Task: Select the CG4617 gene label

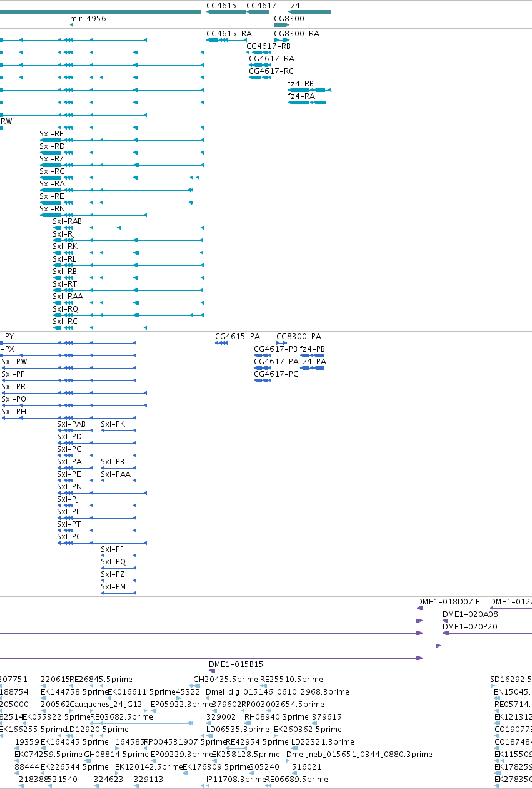Action: (261, 5)
